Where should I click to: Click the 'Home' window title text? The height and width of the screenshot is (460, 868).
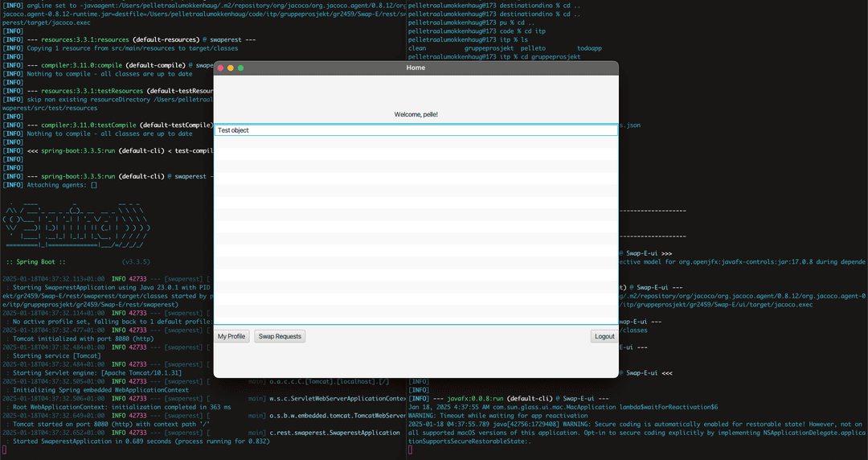coord(416,68)
